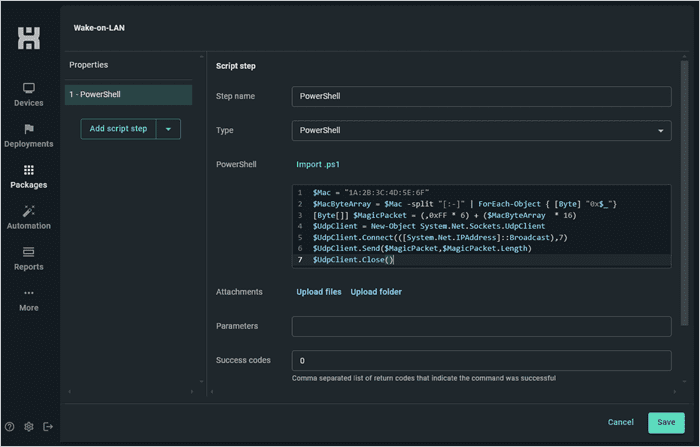
Task: Click the sign out icon
Action: click(x=48, y=427)
